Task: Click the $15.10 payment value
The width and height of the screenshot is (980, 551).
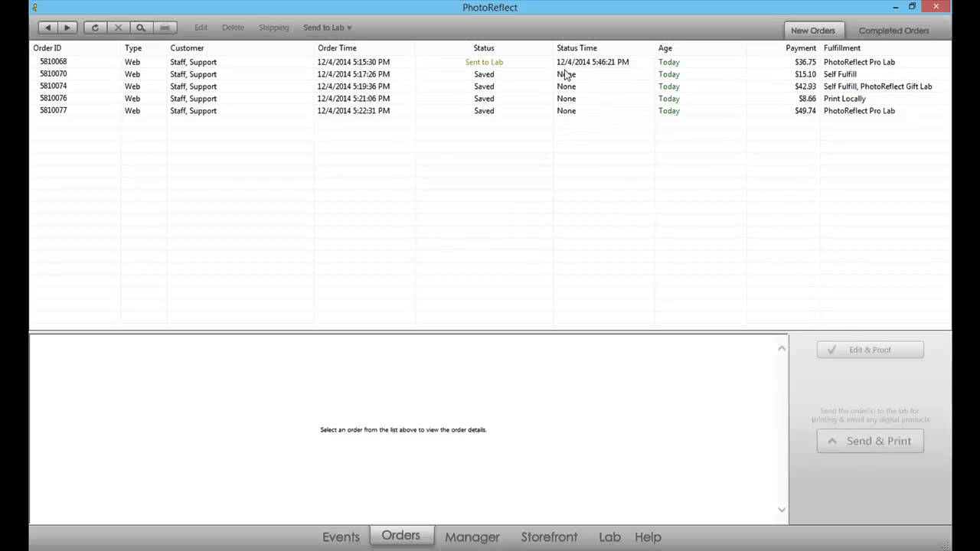Action: [x=805, y=74]
